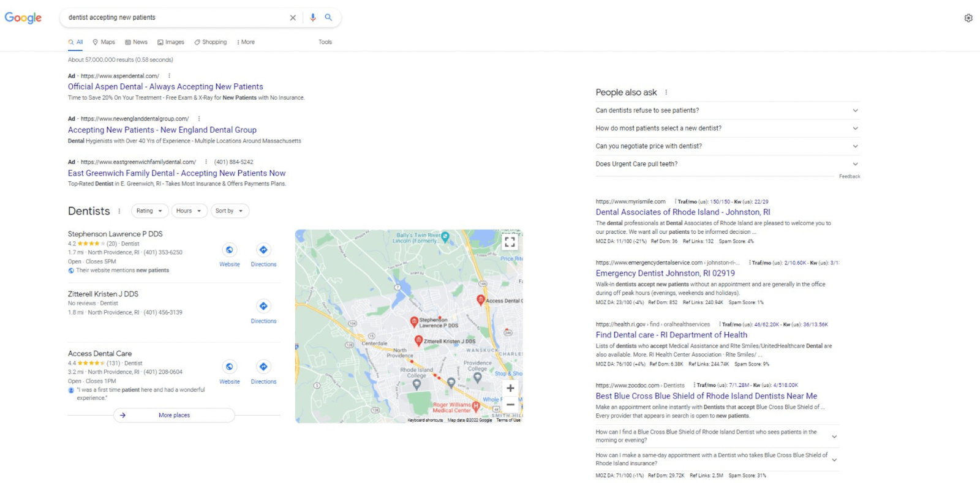
Task: Expand 'Can you negotiate price with dentist?'
Action: (727, 146)
